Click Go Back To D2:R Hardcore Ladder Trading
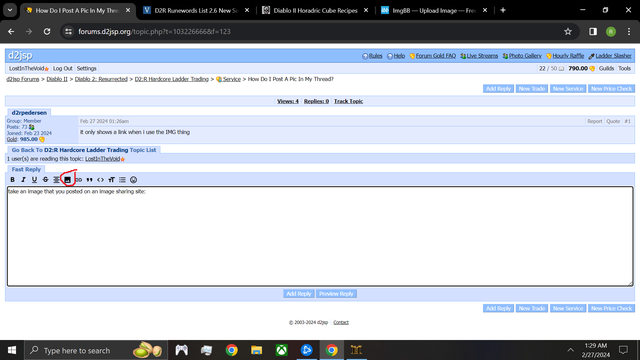 coord(84,150)
